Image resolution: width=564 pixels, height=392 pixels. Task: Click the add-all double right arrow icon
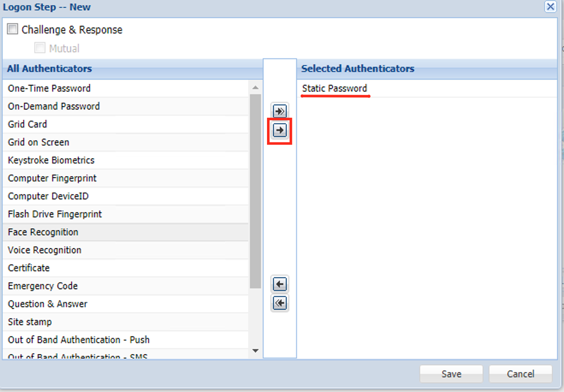click(x=280, y=111)
